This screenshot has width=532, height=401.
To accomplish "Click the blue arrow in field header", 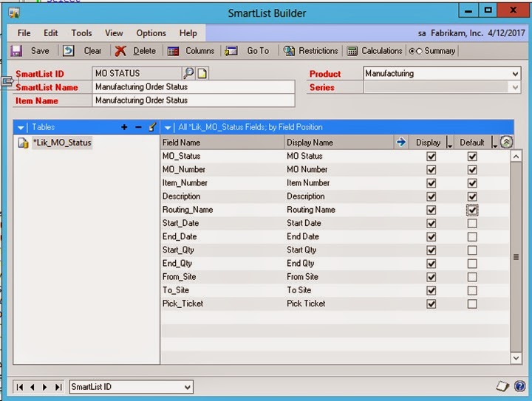I will point(400,142).
